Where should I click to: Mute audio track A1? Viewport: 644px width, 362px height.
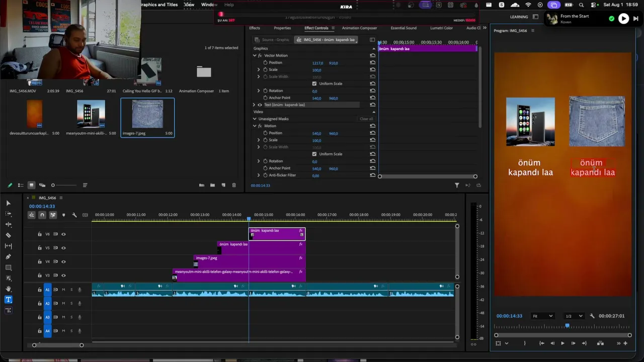coord(63,290)
